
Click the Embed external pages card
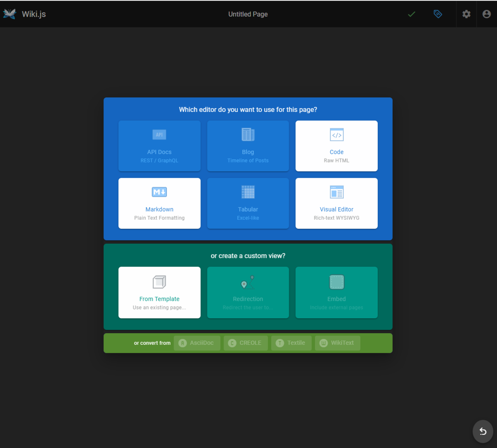[336, 293]
